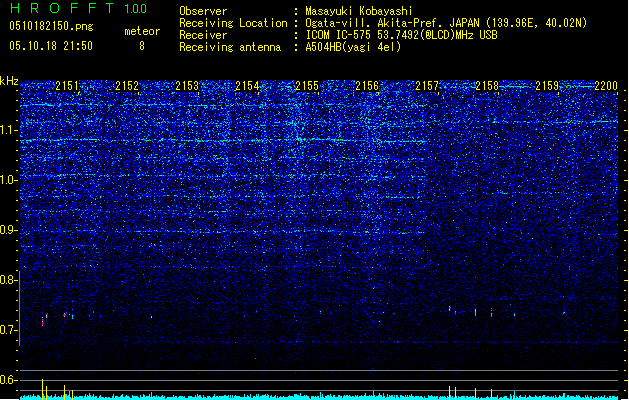Click the 2153 time marker

tap(187, 86)
